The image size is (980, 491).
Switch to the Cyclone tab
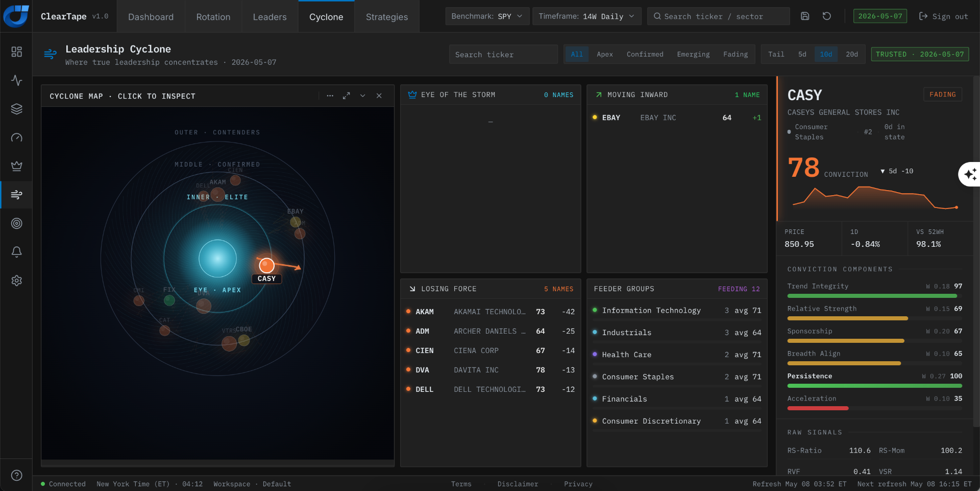(326, 17)
